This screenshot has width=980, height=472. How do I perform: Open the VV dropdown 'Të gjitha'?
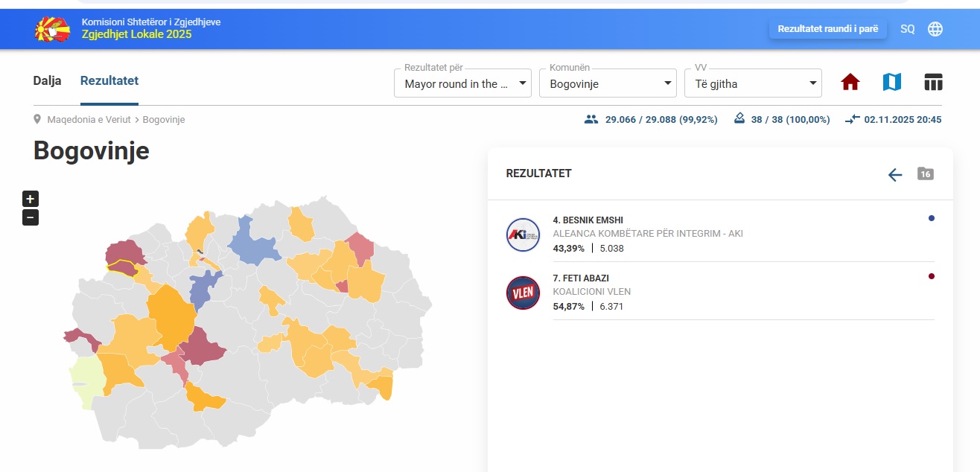[x=753, y=83]
